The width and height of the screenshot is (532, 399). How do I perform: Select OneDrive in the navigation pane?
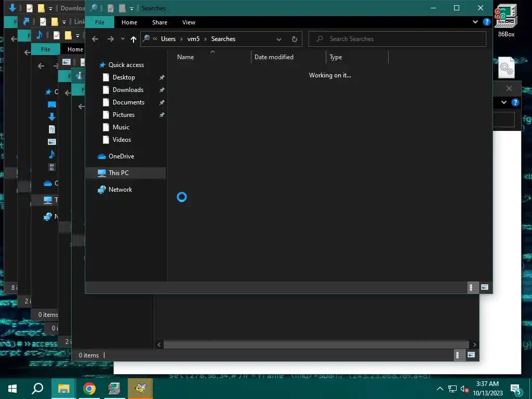(x=121, y=156)
